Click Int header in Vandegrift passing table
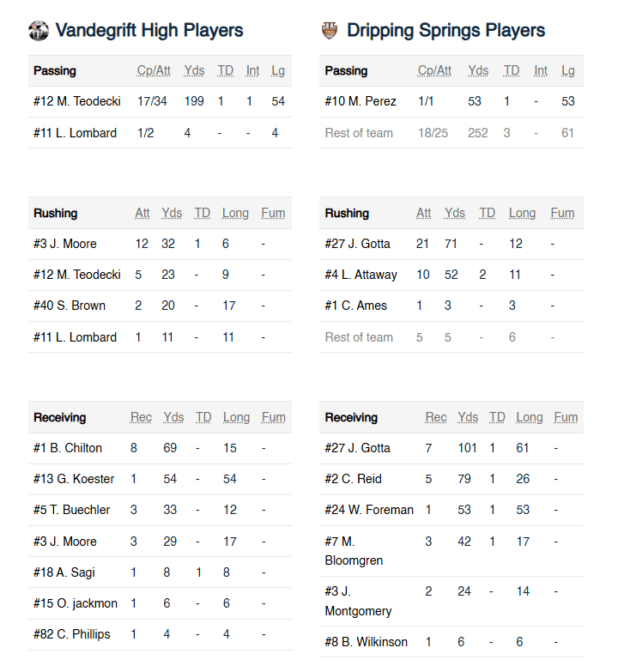The image size is (618, 672). click(252, 70)
